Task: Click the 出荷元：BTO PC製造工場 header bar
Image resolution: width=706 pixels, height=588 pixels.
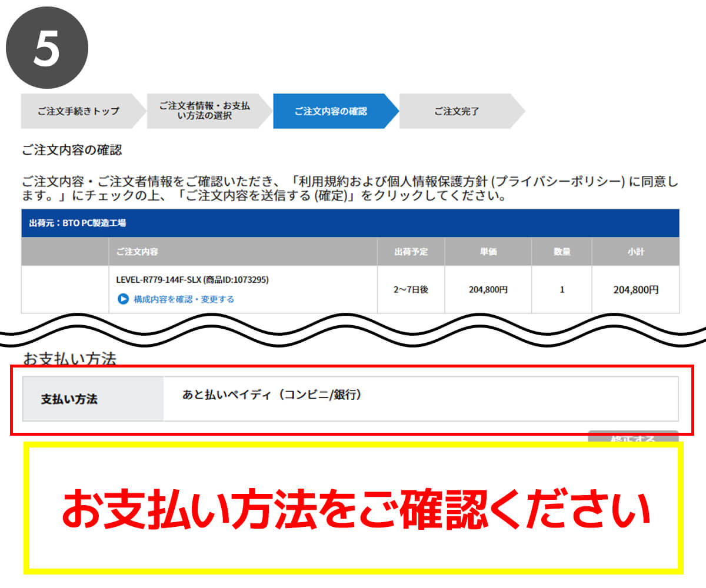Action: [x=350, y=223]
